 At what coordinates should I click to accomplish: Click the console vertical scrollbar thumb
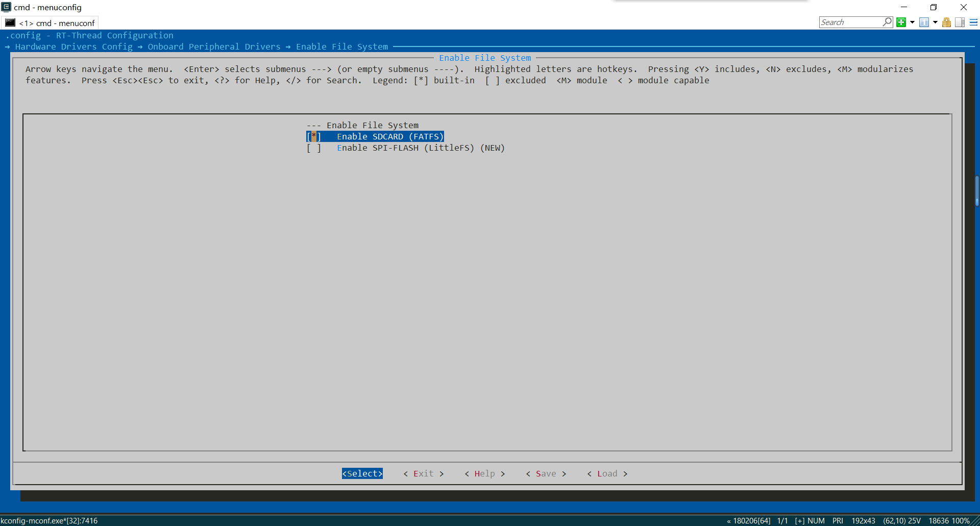pos(977,190)
